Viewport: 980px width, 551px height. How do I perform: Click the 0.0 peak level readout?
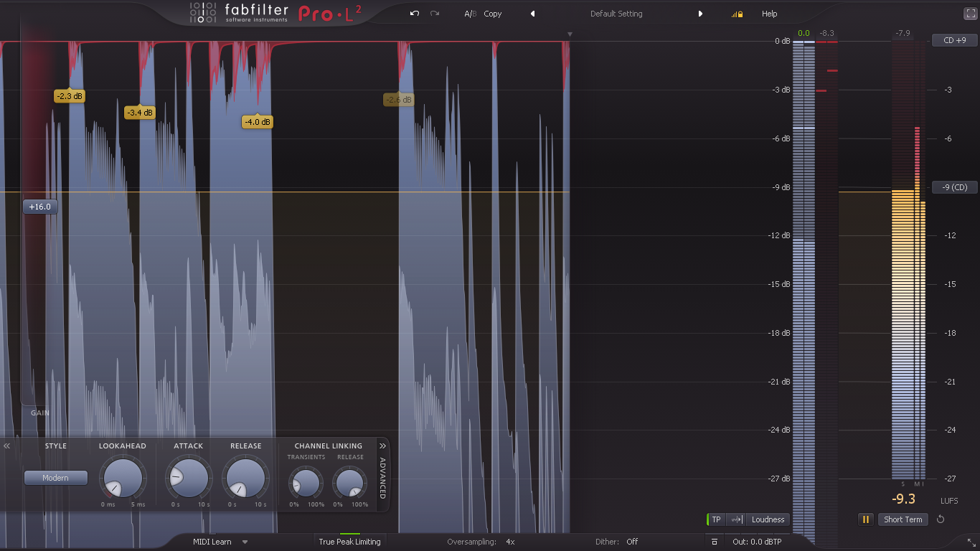point(804,33)
